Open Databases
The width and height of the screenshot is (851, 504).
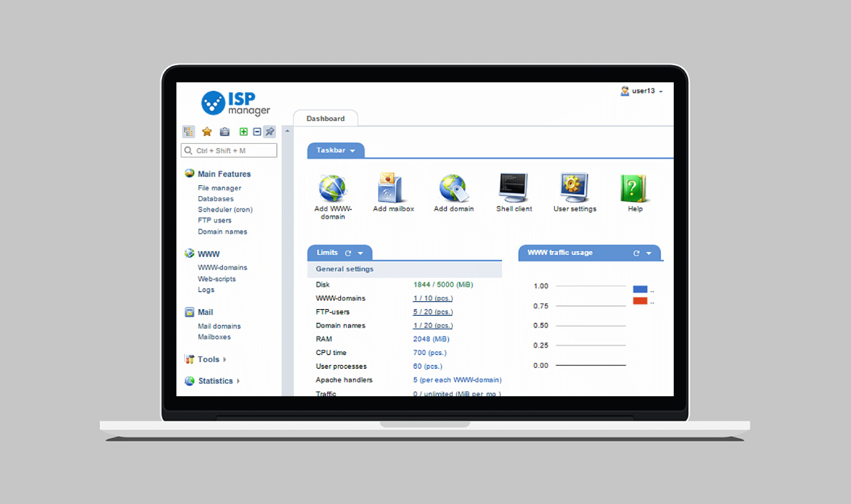click(x=216, y=199)
